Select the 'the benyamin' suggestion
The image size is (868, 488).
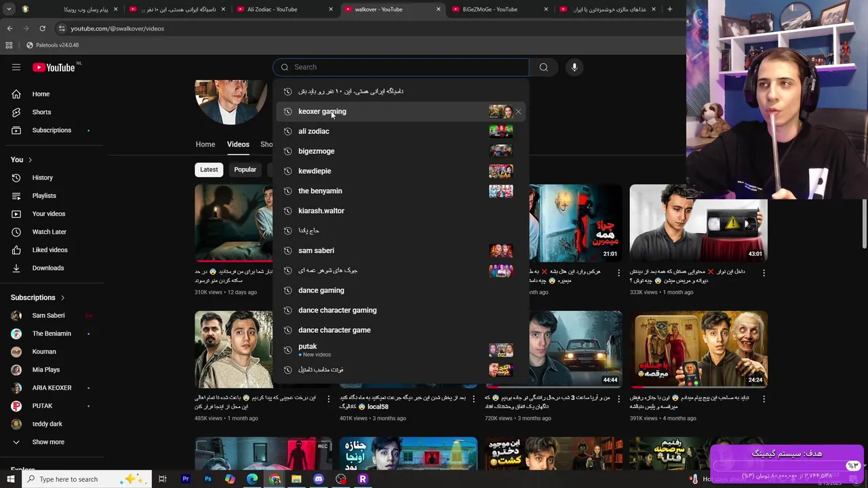click(x=401, y=190)
